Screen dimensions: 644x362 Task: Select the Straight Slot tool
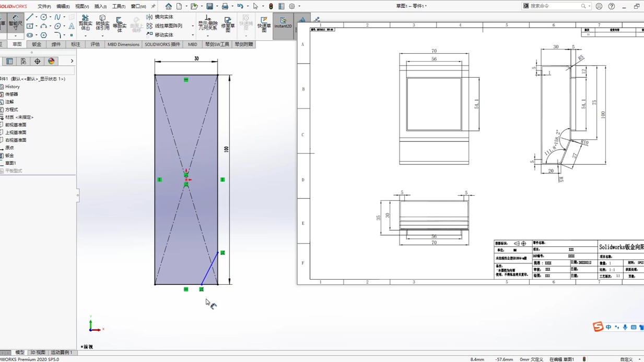(30, 35)
